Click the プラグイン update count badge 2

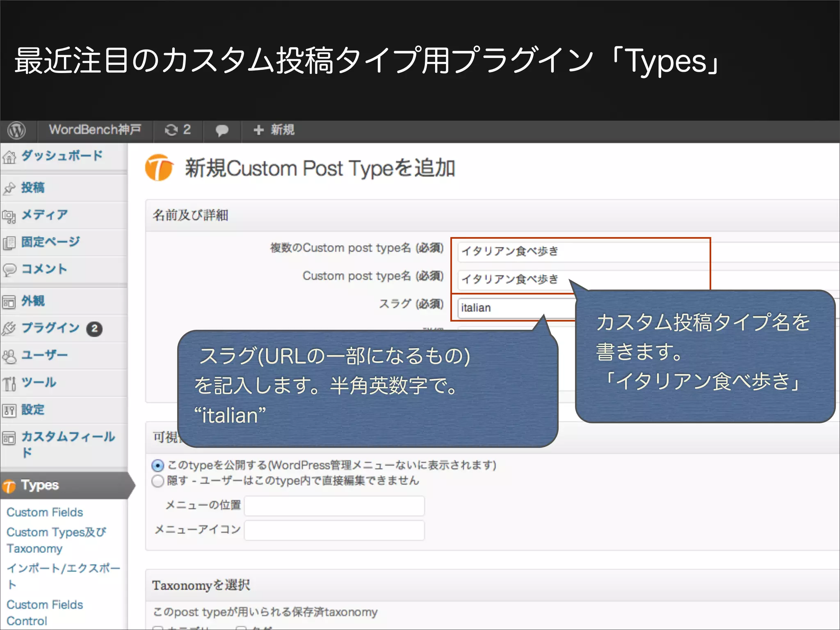[94, 329]
